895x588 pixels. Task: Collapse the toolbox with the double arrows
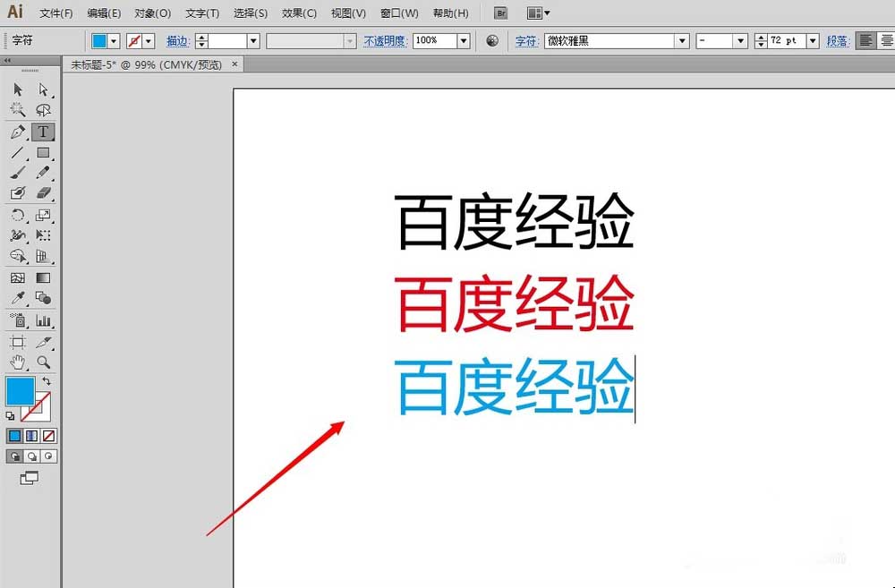[x=7, y=60]
